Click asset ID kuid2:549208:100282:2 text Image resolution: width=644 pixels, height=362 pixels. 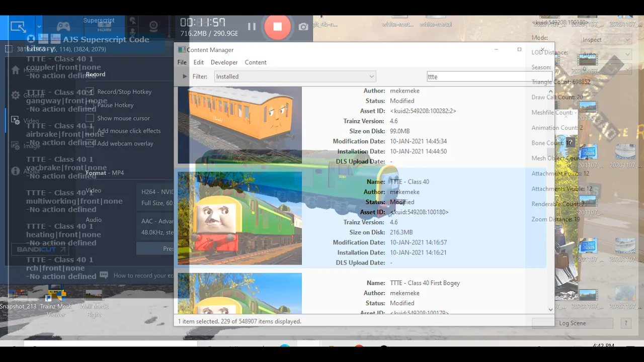click(x=423, y=111)
